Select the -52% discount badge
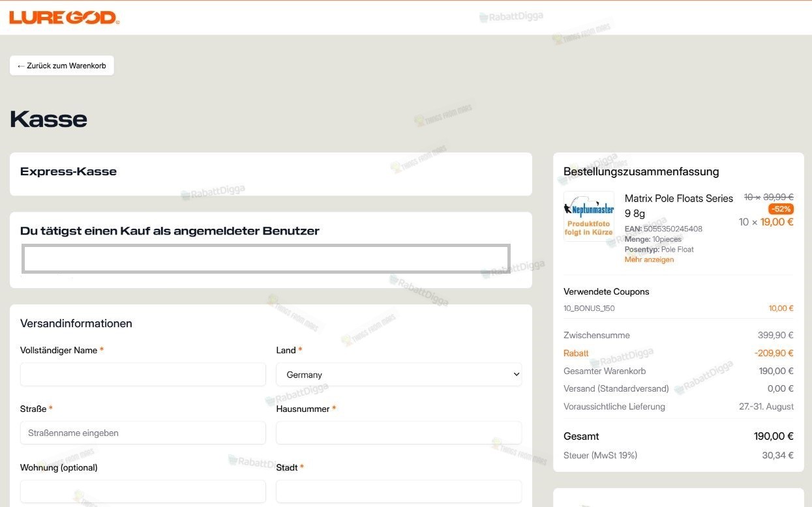 pos(781,209)
